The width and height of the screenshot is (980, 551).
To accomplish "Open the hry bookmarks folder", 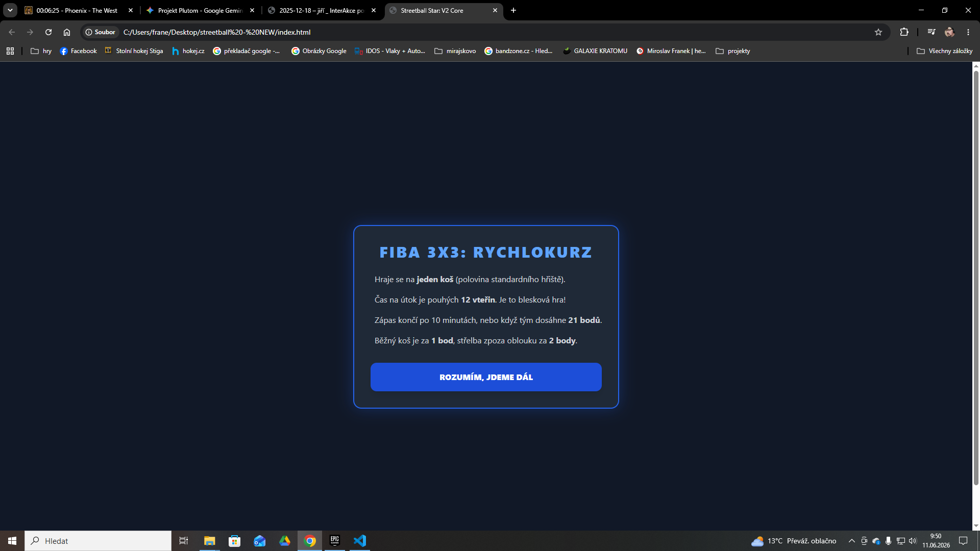I will pos(41,51).
